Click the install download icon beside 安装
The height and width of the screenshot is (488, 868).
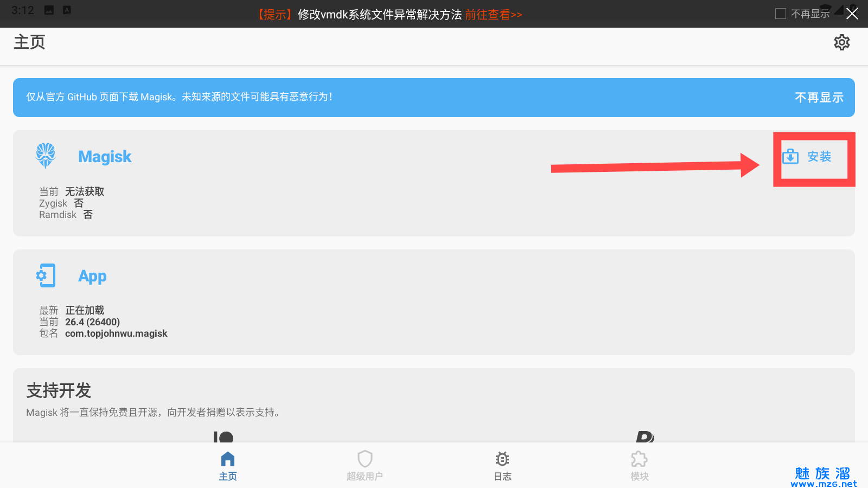(x=790, y=157)
